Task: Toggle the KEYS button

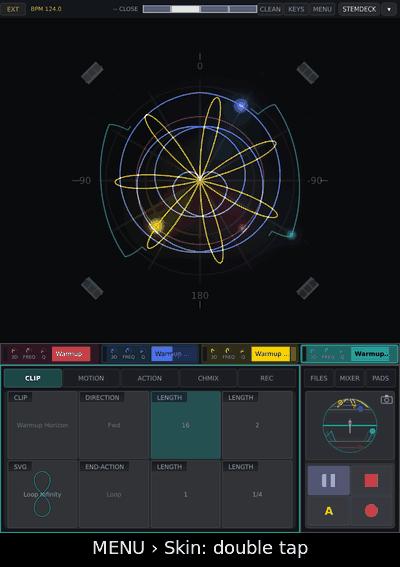Action: [296, 9]
